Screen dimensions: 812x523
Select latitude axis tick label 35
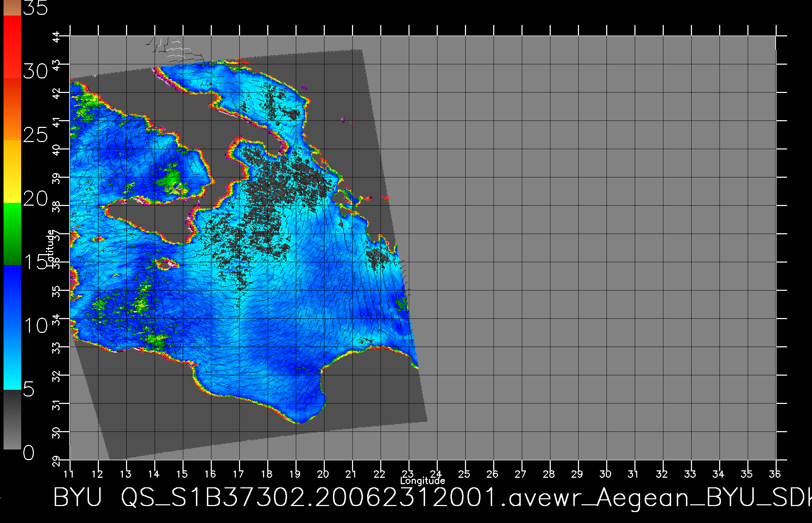point(57,292)
